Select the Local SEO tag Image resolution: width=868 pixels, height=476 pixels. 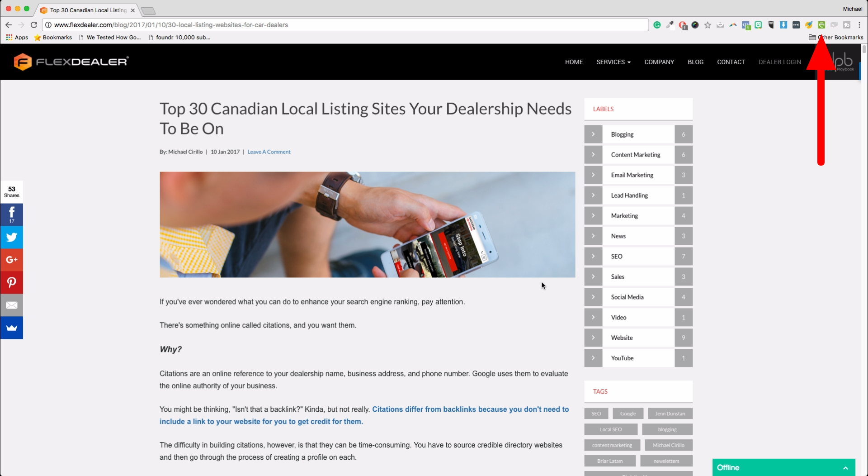pos(610,429)
